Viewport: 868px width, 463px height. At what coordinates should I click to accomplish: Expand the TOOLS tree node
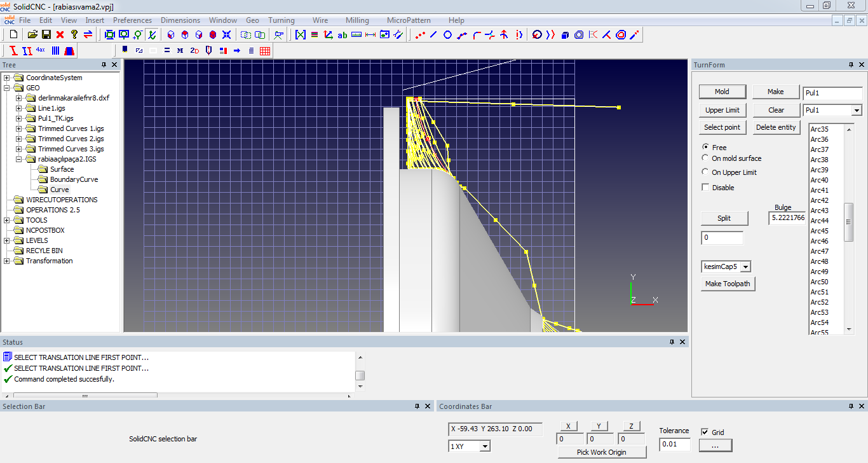tap(7, 220)
